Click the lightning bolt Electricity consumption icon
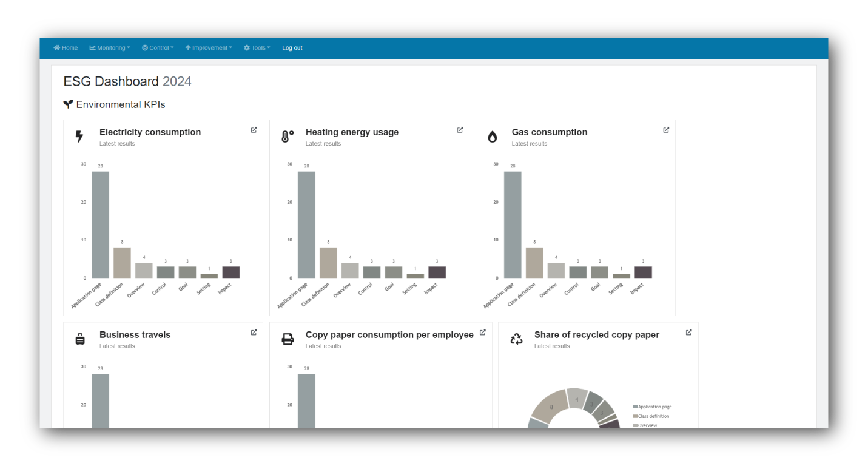 pyautogui.click(x=79, y=136)
